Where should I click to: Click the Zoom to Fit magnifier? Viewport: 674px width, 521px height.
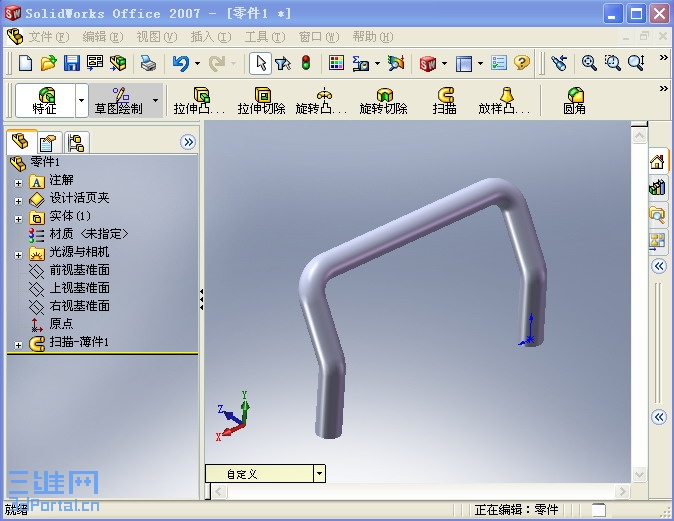589,63
